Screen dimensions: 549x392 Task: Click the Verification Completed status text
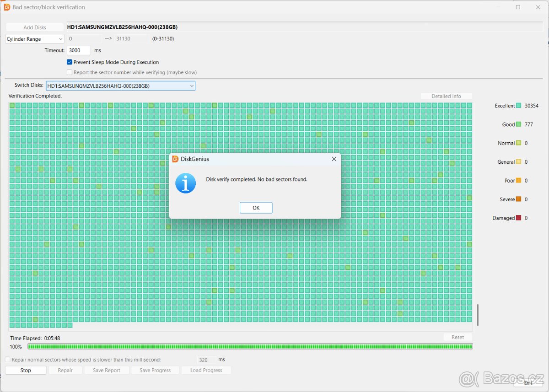pos(35,96)
